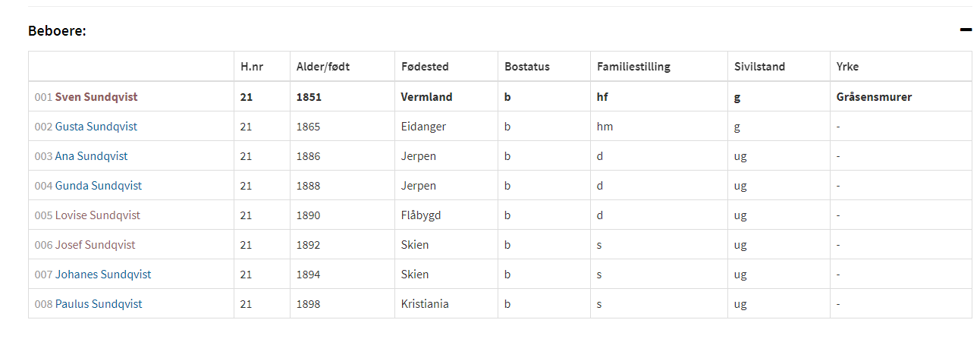
Task: Open Paulus Sundqvist's person record
Action: (x=99, y=304)
